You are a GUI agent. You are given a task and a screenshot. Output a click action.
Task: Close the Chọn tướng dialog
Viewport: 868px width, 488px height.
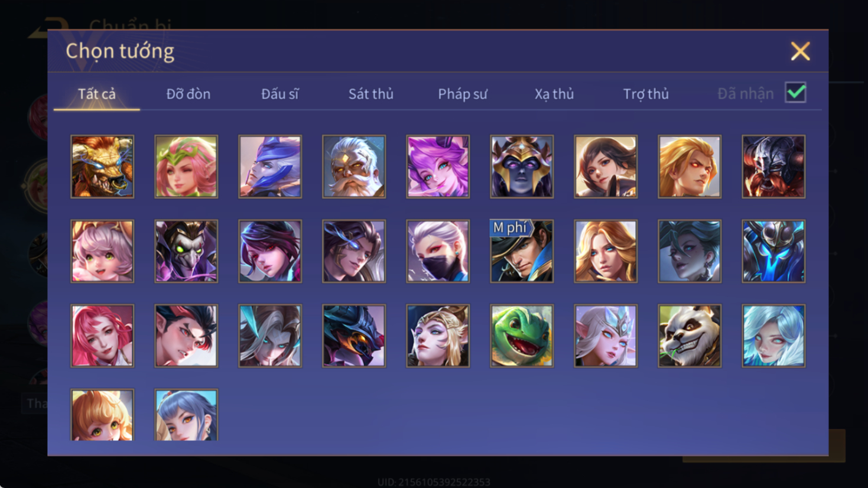(x=800, y=51)
